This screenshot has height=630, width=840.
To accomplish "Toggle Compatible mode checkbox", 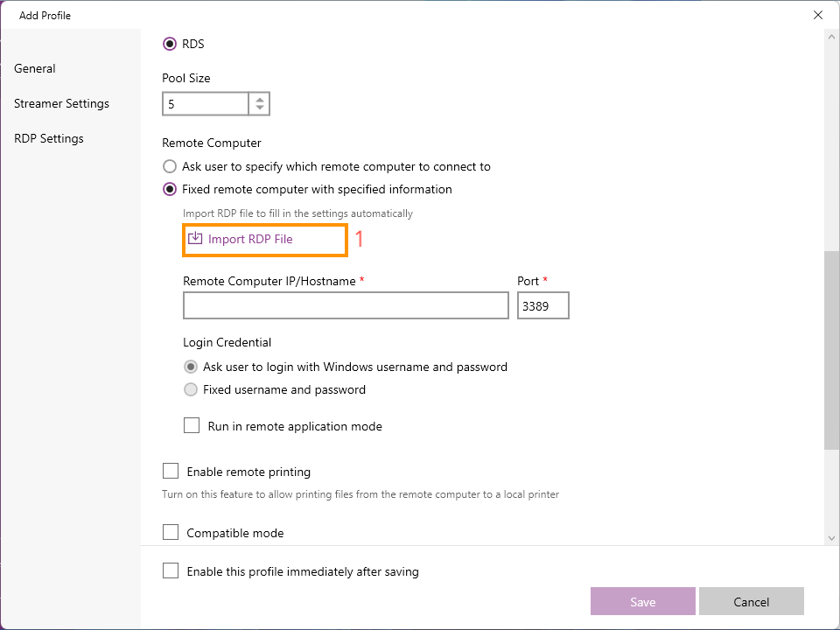I will 171,533.
